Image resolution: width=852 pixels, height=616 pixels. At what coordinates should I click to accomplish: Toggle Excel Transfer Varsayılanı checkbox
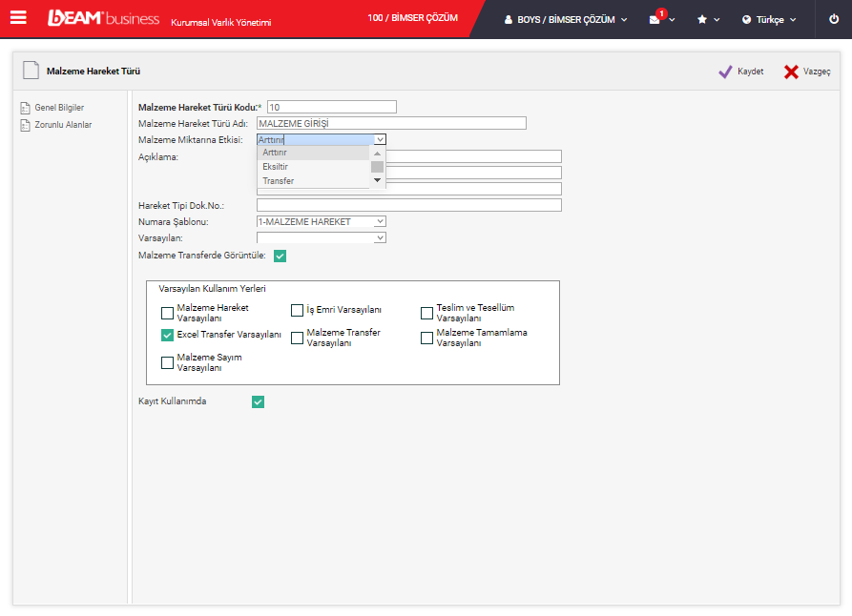(168, 335)
